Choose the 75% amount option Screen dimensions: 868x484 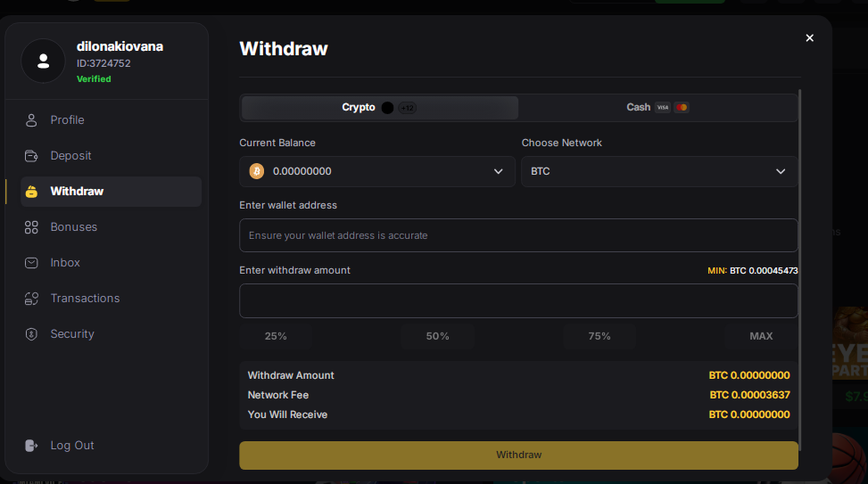click(599, 336)
